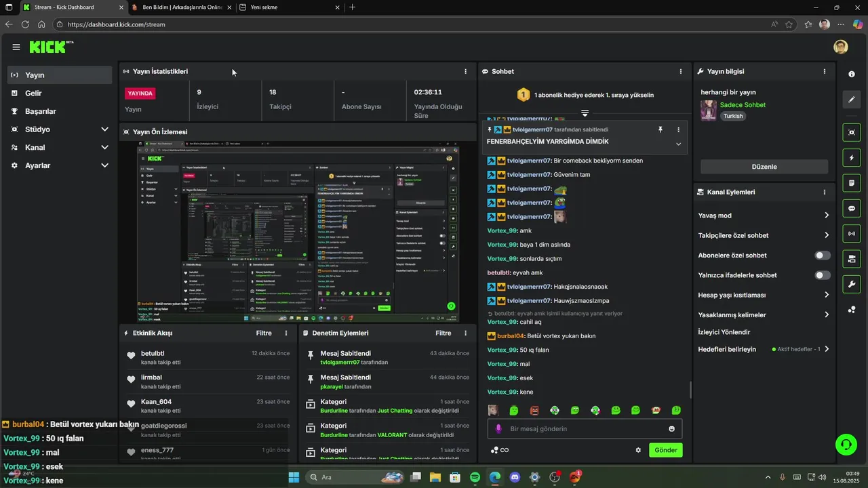Click the three-dots cluster icon in right sidebar
Image resolution: width=868 pixels, height=488 pixels.
[x=852, y=310]
